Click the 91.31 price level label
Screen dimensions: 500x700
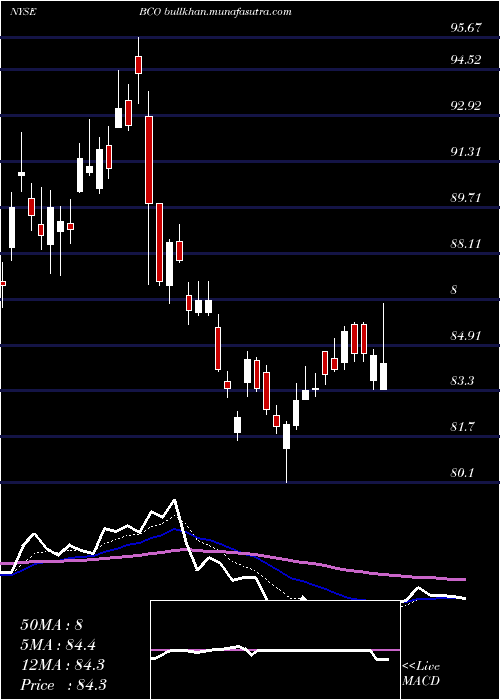pyautogui.click(x=465, y=152)
